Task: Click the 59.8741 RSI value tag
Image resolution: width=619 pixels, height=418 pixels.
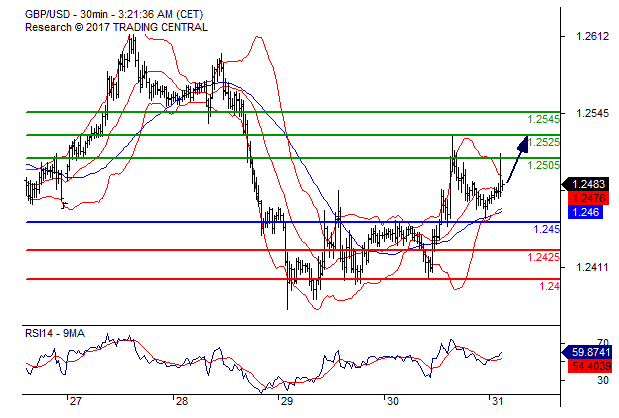Action: 586,352
